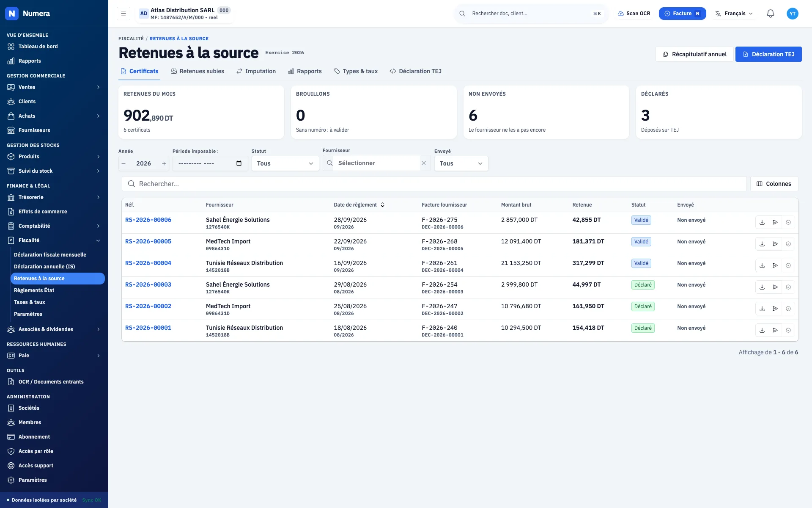Clear the Fournisseur filter with the X

[x=424, y=163]
